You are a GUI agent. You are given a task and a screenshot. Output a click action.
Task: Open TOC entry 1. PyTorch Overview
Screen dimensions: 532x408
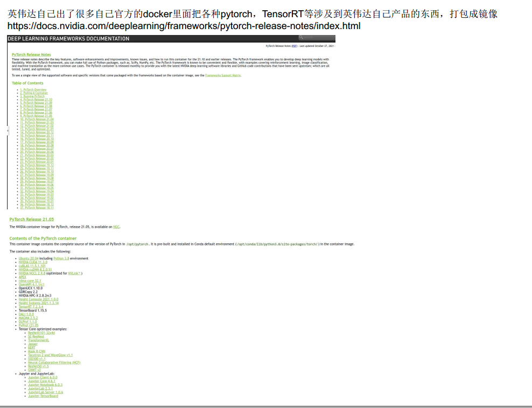[33, 90]
